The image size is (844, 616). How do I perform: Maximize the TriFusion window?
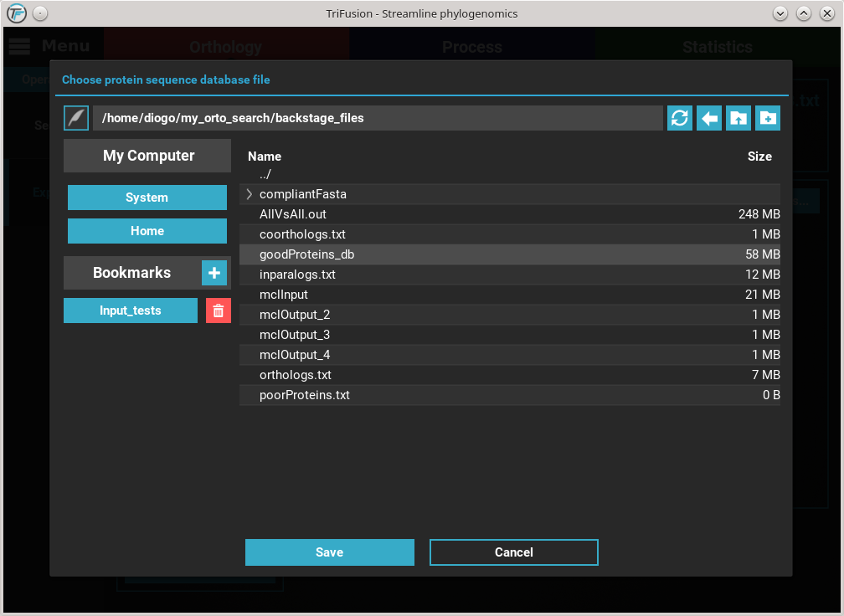pos(804,13)
